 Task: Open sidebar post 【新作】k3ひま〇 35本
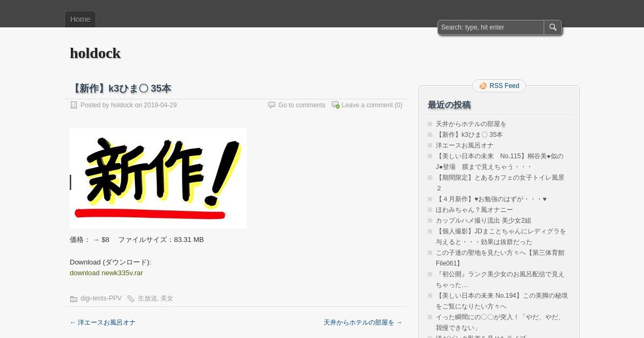469,135
